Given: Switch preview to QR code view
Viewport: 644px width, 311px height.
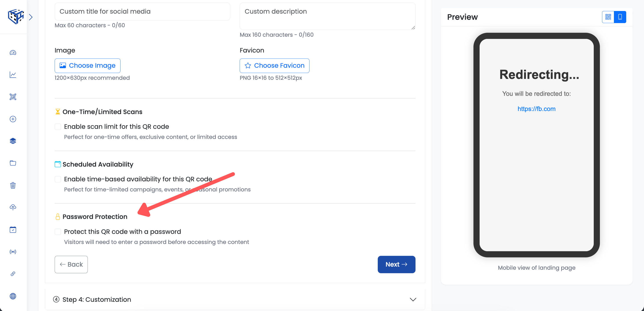Looking at the screenshot, I should (608, 17).
